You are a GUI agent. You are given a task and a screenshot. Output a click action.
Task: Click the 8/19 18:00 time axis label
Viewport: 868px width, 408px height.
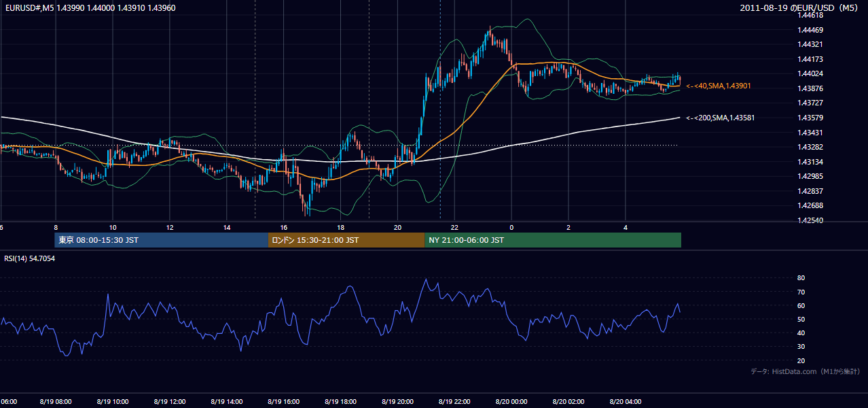point(341,401)
